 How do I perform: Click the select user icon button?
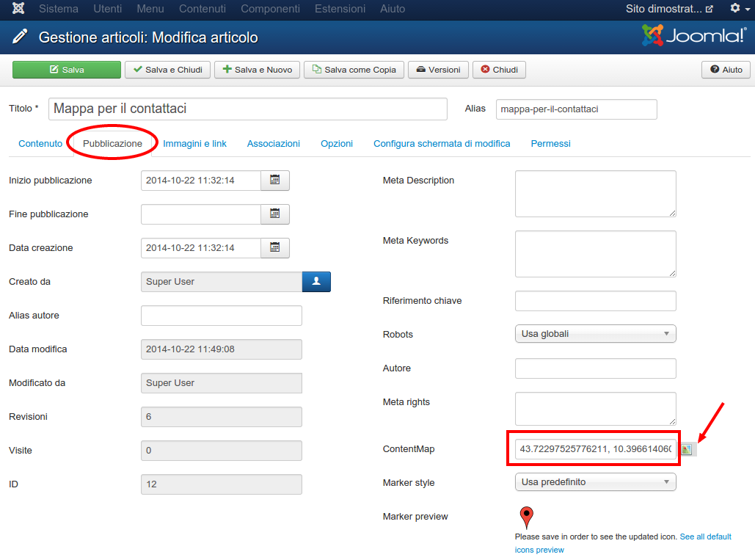[316, 282]
